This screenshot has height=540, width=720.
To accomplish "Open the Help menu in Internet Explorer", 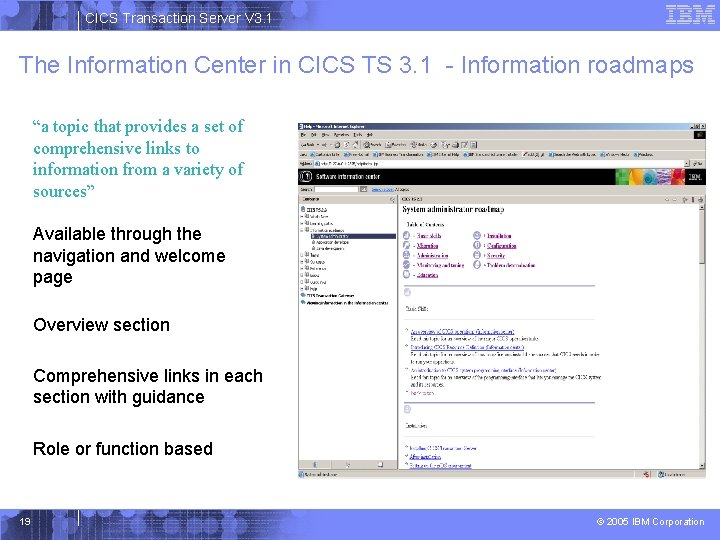I will (x=370, y=135).
